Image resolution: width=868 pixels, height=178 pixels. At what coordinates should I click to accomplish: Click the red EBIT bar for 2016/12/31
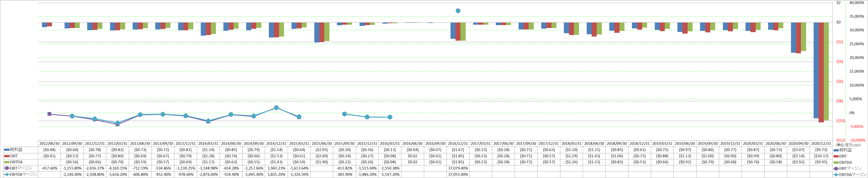tap(458, 32)
